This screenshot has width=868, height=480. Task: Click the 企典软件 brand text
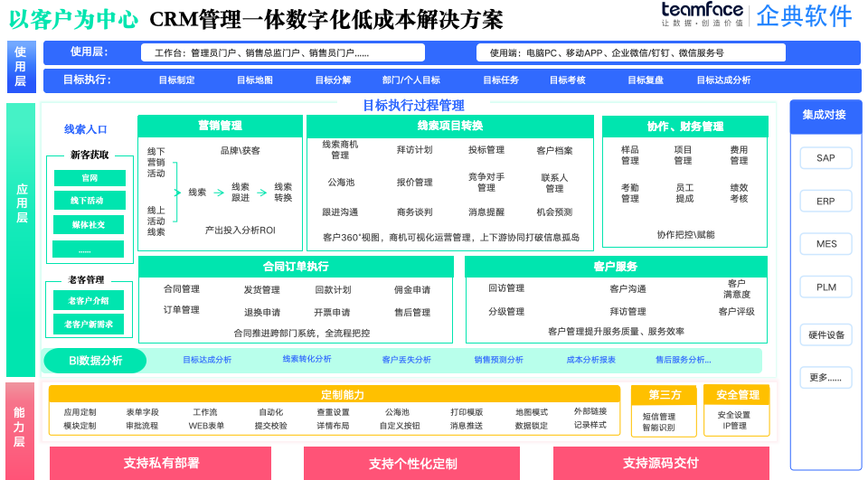click(805, 15)
